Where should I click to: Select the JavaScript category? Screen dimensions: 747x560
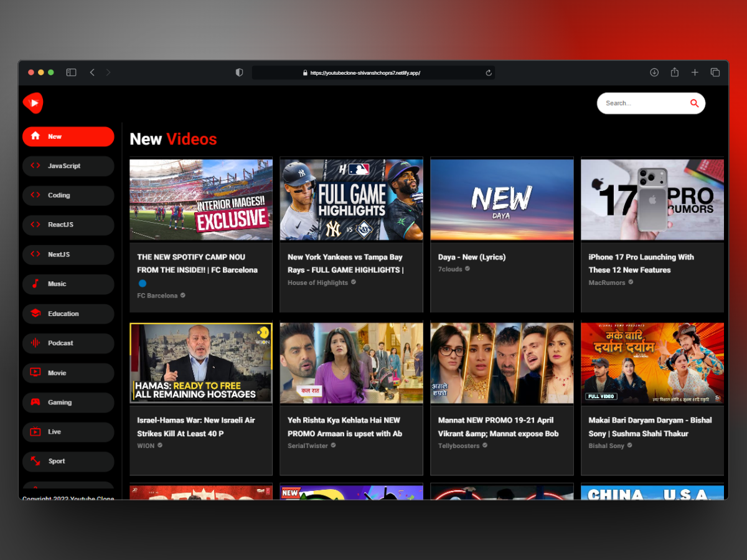click(68, 166)
